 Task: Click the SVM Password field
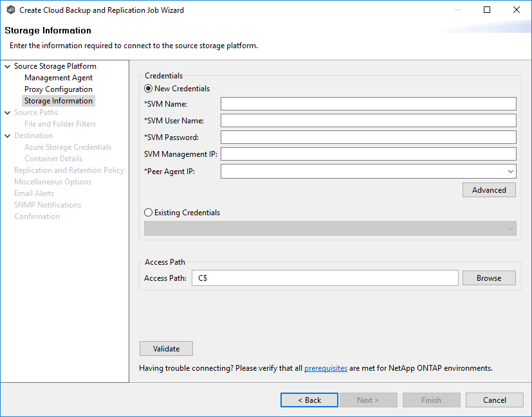click(x=369, y=138)
